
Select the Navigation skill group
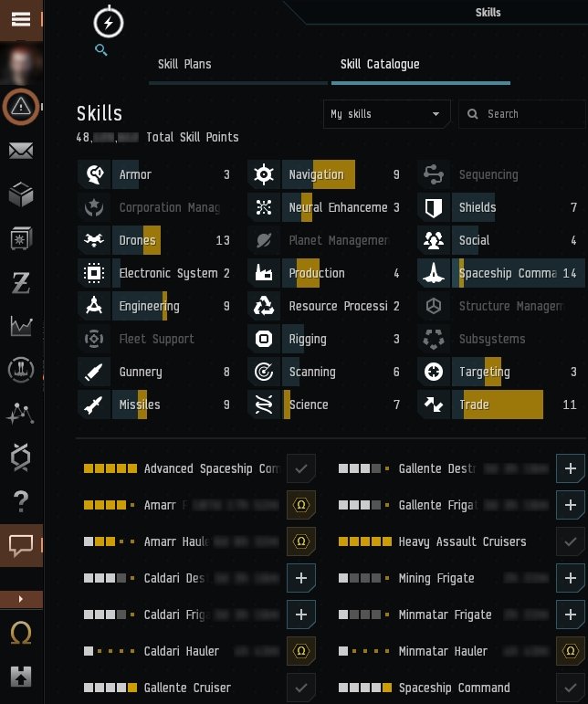(324, 174)
